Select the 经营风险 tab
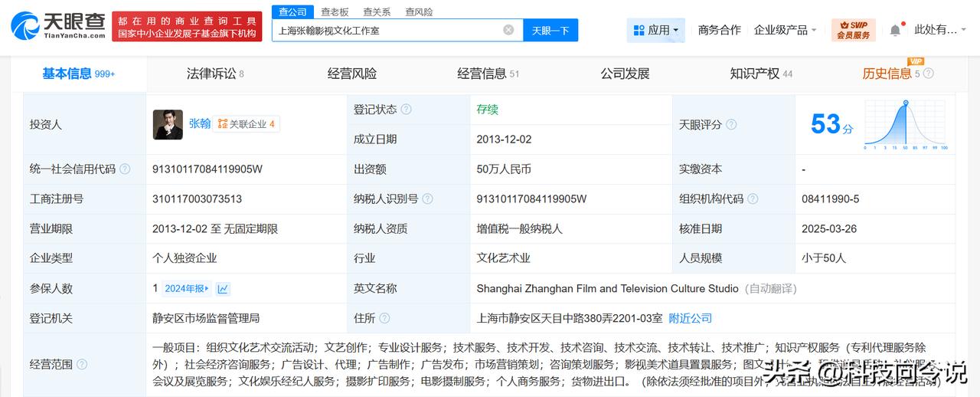Viewport: 980px width, 397px height. [x=351, y=74]
